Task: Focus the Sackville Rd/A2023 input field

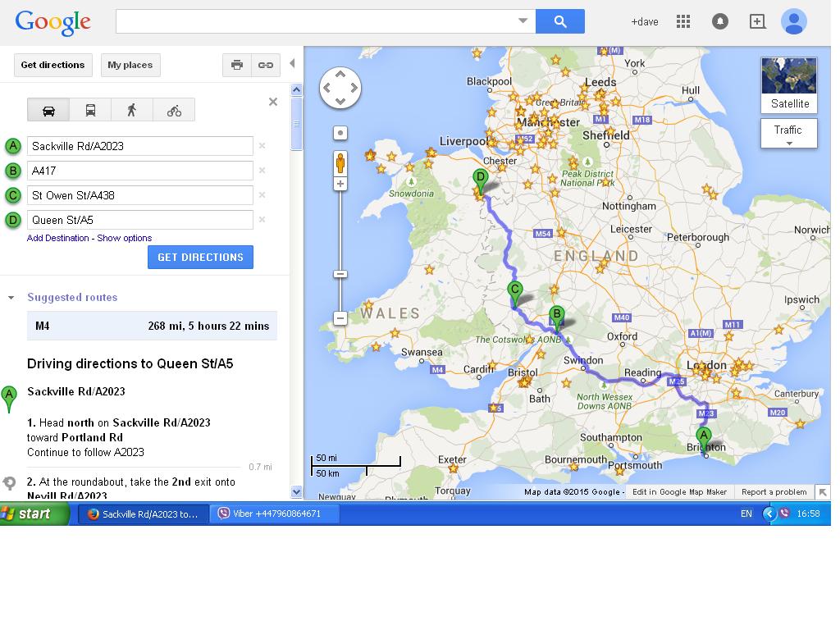Action: (x=139, y=146)
